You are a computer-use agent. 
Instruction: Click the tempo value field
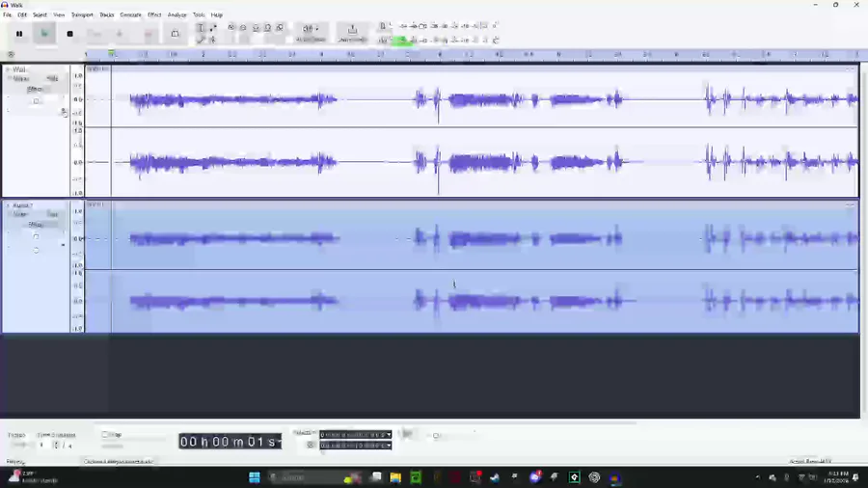pos(21,445)
